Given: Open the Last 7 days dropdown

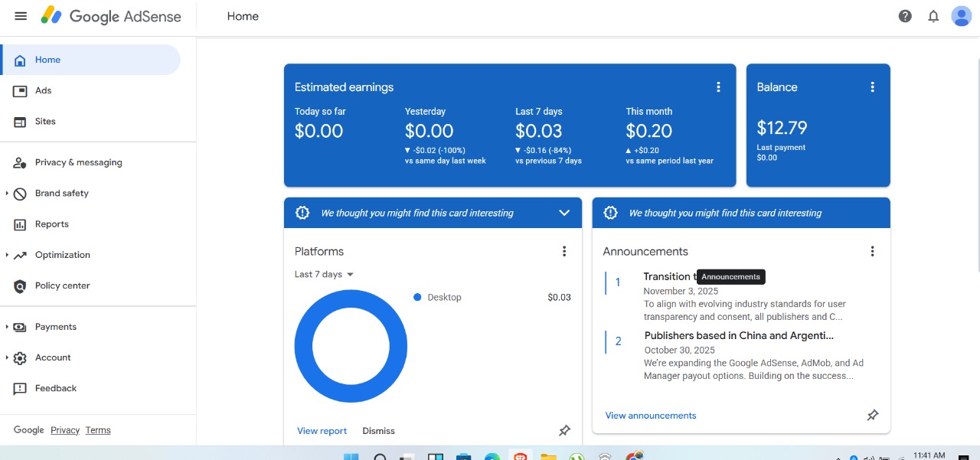Looking at the screenshot, I should point(325,274).
